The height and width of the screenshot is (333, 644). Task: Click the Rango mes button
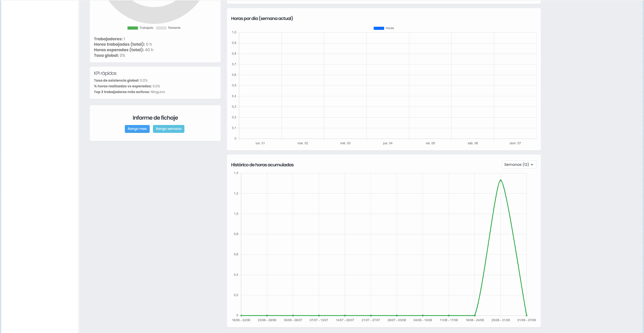137,129
